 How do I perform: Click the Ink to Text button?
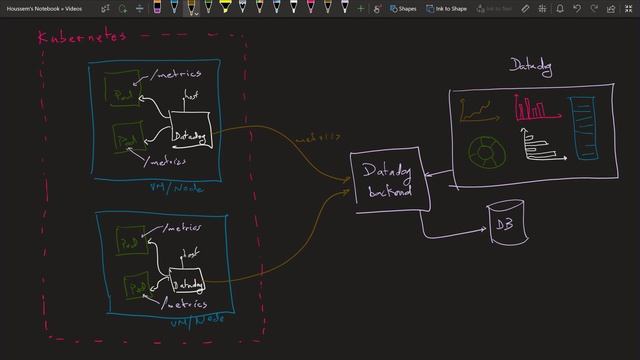coord(494,9)
